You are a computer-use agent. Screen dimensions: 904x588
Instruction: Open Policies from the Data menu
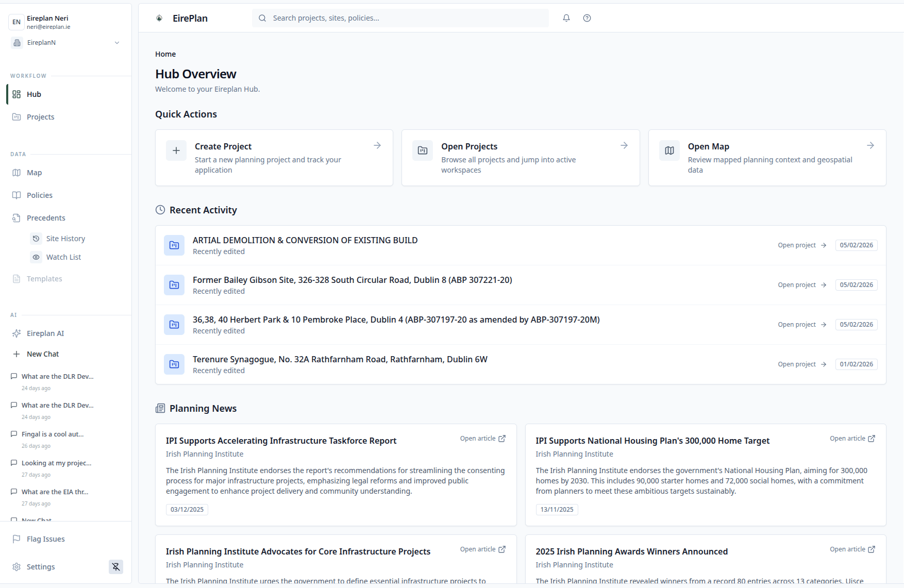[39, 195]
